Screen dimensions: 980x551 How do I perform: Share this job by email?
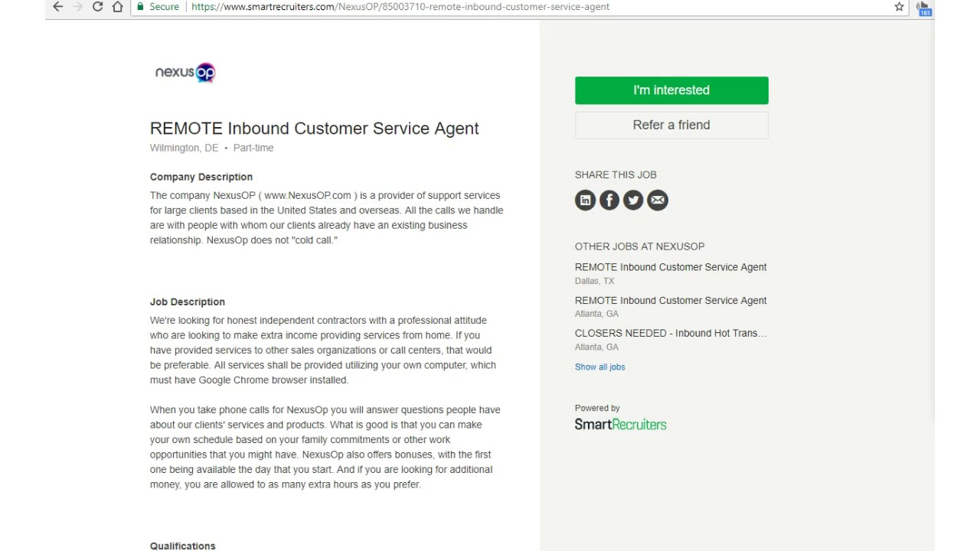[x=658, y=201]
